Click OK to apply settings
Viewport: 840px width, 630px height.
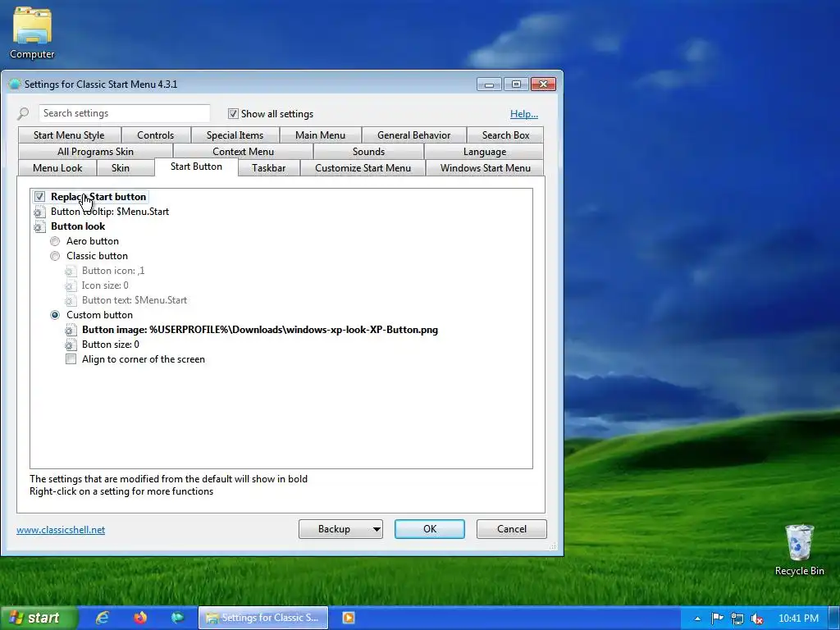pyautogui.click(x=430, y=529)
